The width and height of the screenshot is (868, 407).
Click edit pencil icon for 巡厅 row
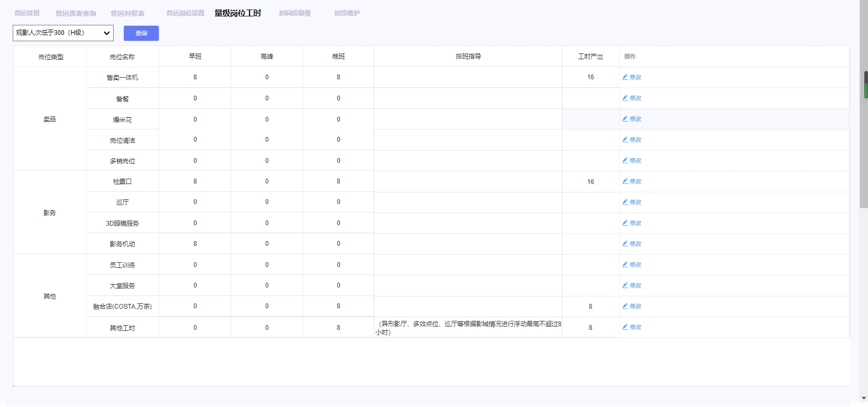(625, 202)
